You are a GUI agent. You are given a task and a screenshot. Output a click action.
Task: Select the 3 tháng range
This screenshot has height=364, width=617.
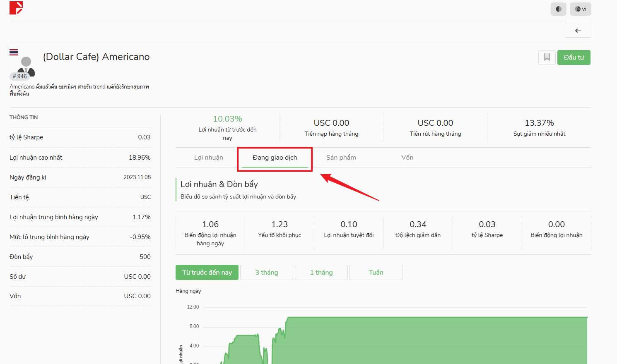pos(267,272)
